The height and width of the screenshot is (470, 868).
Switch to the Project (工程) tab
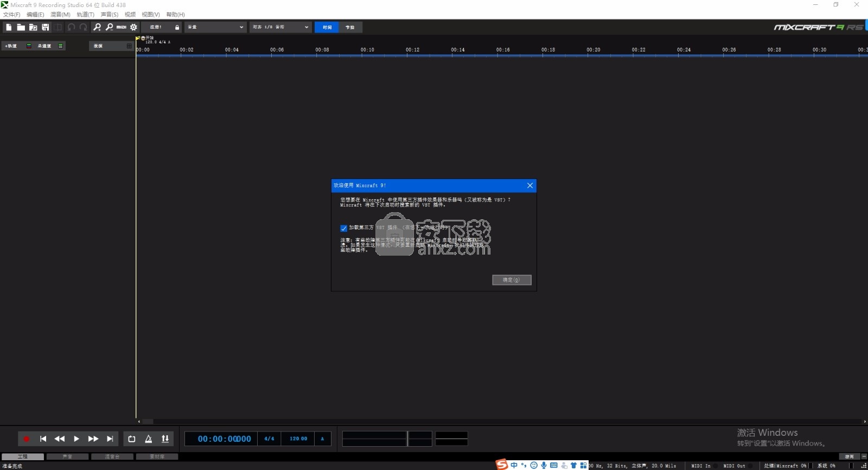click(23, 457)
